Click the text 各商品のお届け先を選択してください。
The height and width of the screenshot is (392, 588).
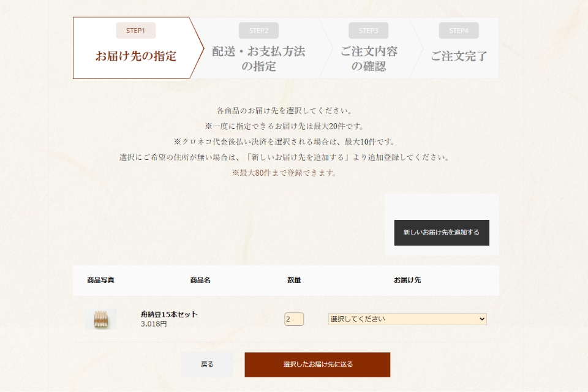coord(285,111)
